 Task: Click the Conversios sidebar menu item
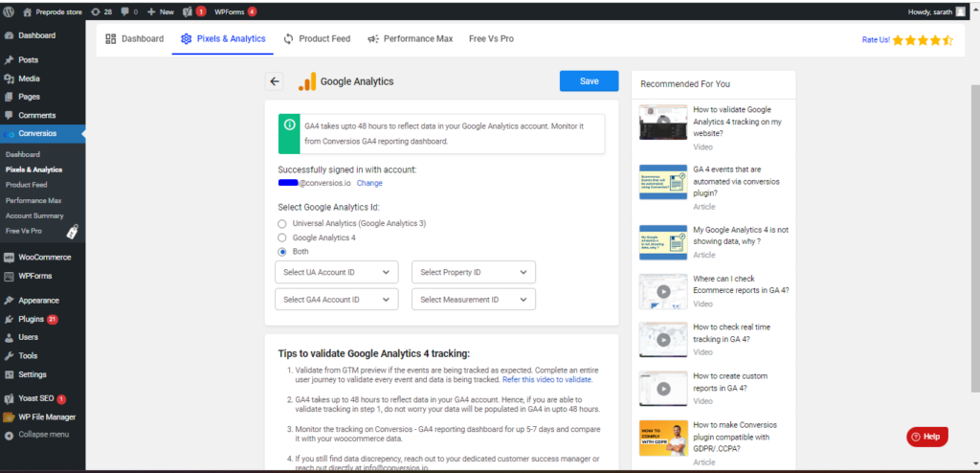(x=42, y=133)
